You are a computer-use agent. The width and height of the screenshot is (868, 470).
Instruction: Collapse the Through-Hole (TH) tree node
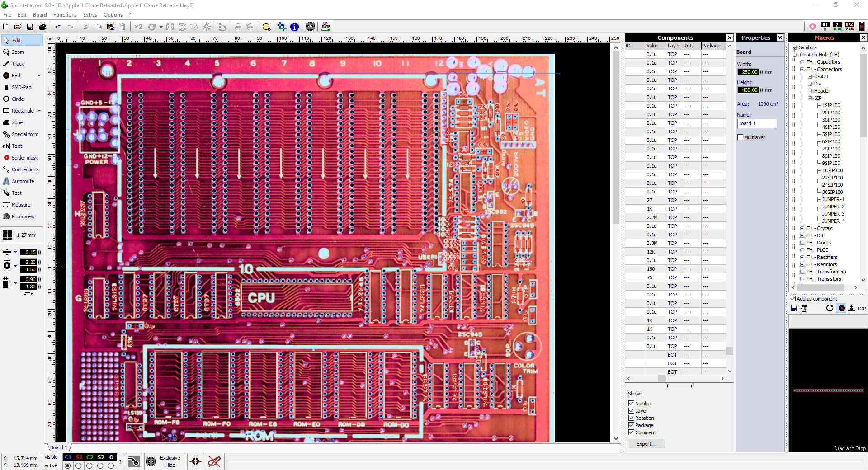pyautogui.click(x=794, y=55)
